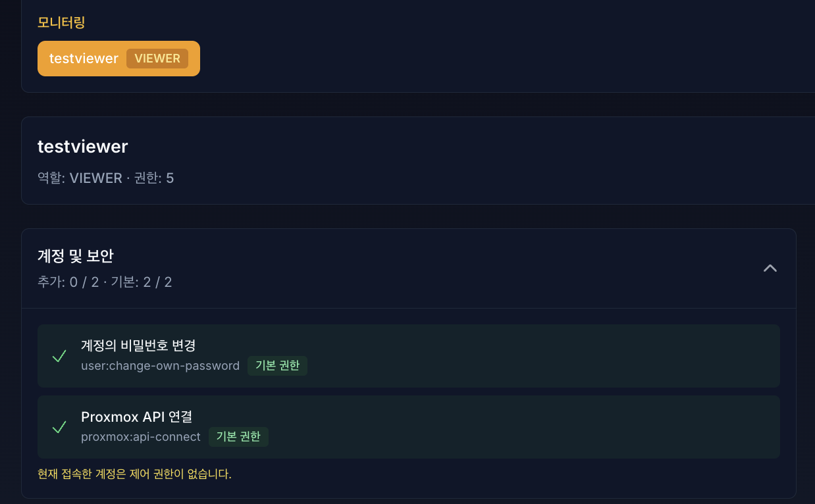This screenshot has width=815, height=504.
Task: Click the yellow 제어 권한이 없습니다 warning
Action: 135,474
